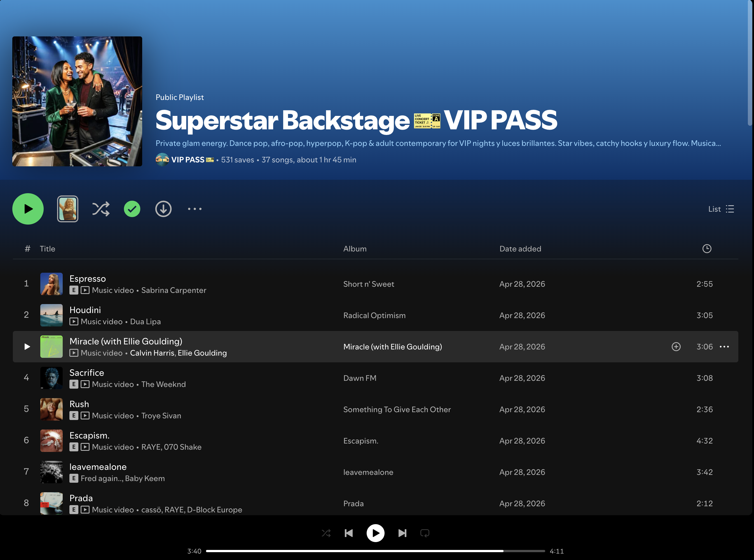Open the List view options dropdown
The image size is (754, 560).
721,209
